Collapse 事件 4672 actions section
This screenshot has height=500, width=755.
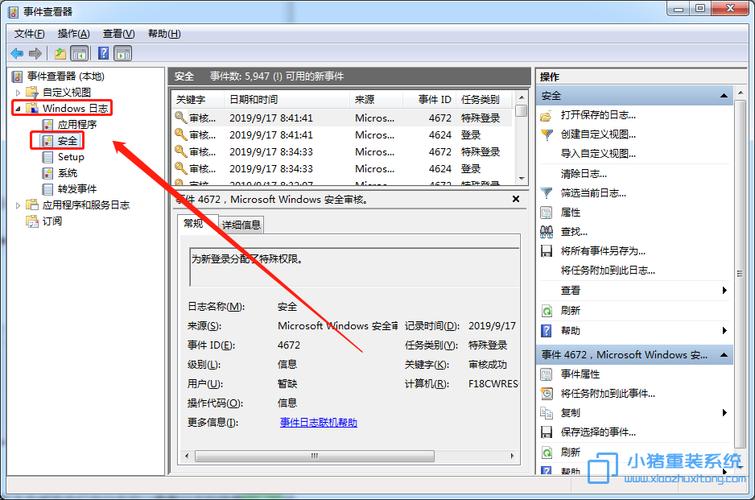click(724, 355)
